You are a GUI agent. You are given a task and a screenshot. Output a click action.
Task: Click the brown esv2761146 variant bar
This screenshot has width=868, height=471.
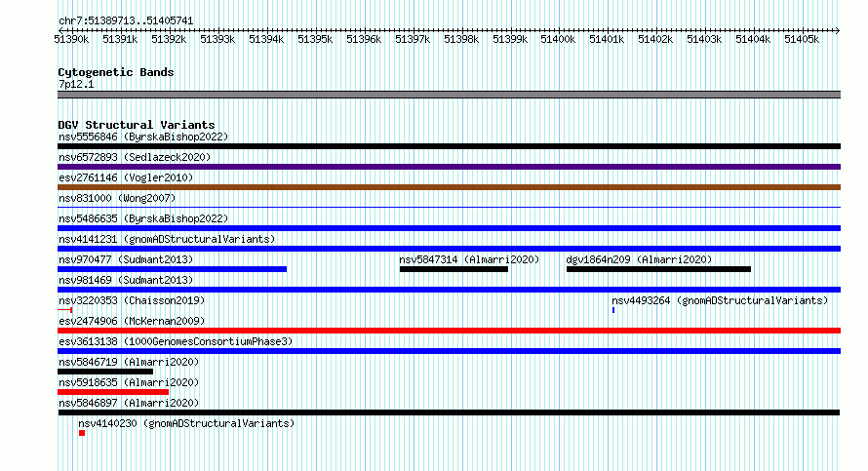pyautogui.click(x=449, y=187)
